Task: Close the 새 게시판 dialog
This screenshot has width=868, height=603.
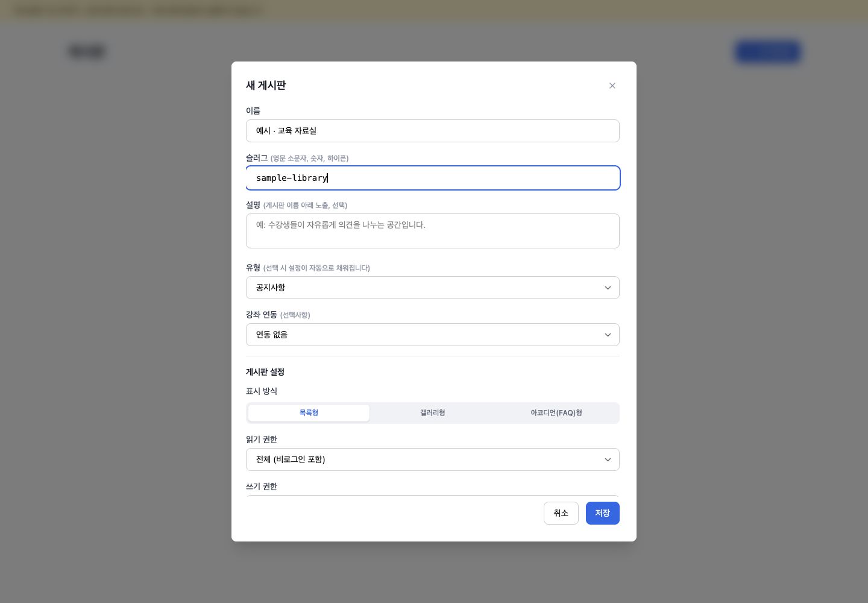Action: [x=612, y=86]
